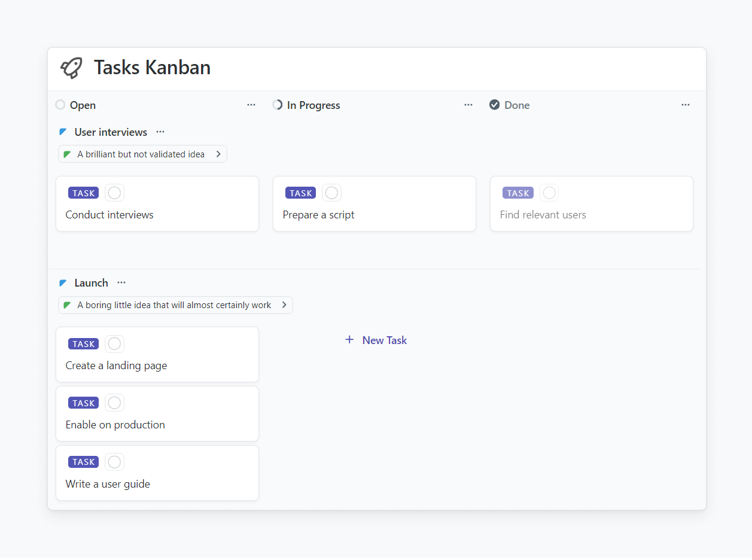This screenshot has height=560, width=752.
Task: Click the Open status circle in column header
Action: (60, 105)
